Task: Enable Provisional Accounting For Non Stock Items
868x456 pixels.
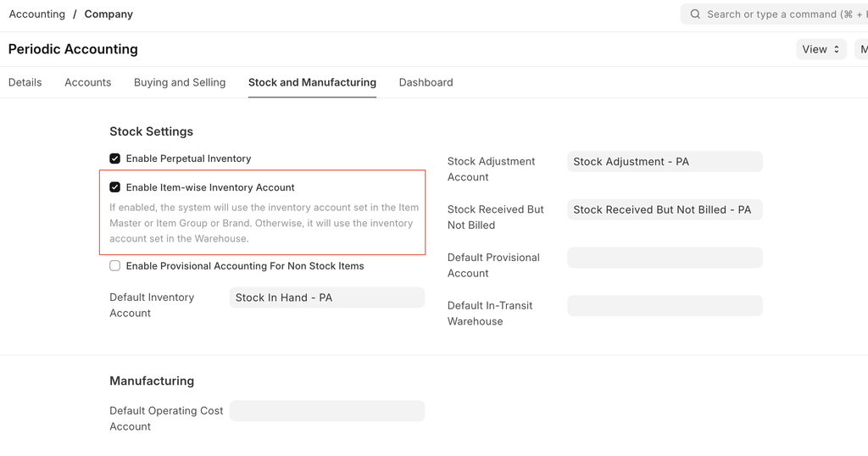Action: [x=115, y=266]
